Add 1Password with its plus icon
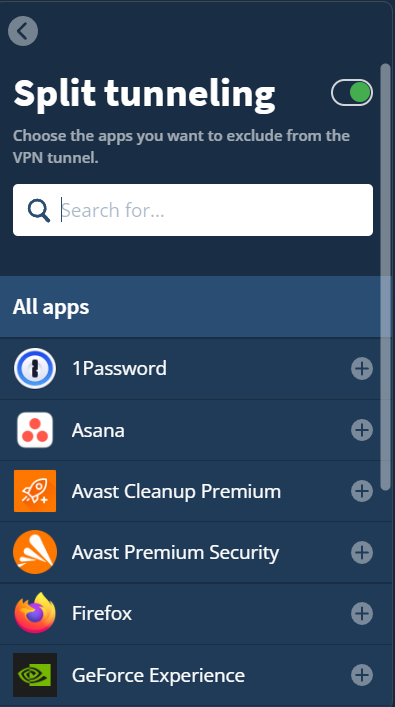395x707 pixels. (362, 368)
